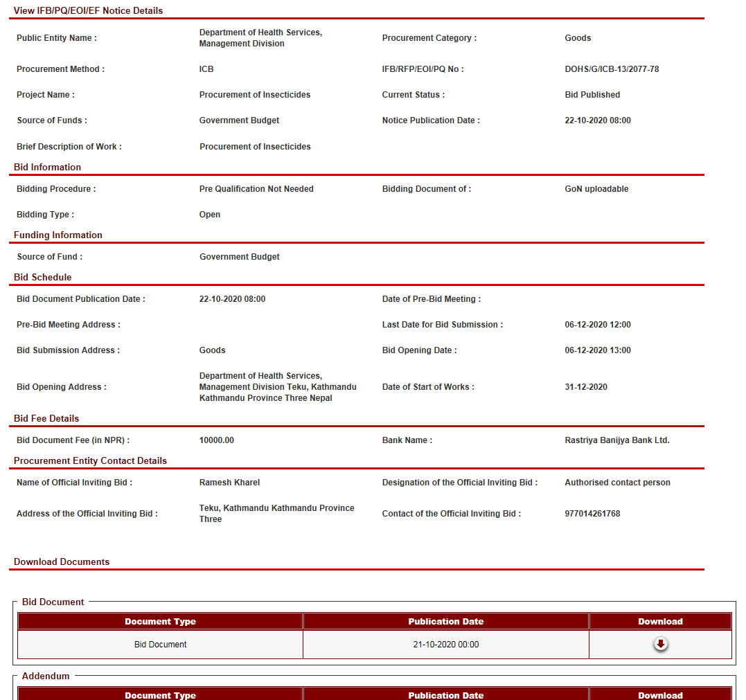Click Publication Date header in Bid Document table
Viewport: 746px width, 700px height.
point(445,621)
